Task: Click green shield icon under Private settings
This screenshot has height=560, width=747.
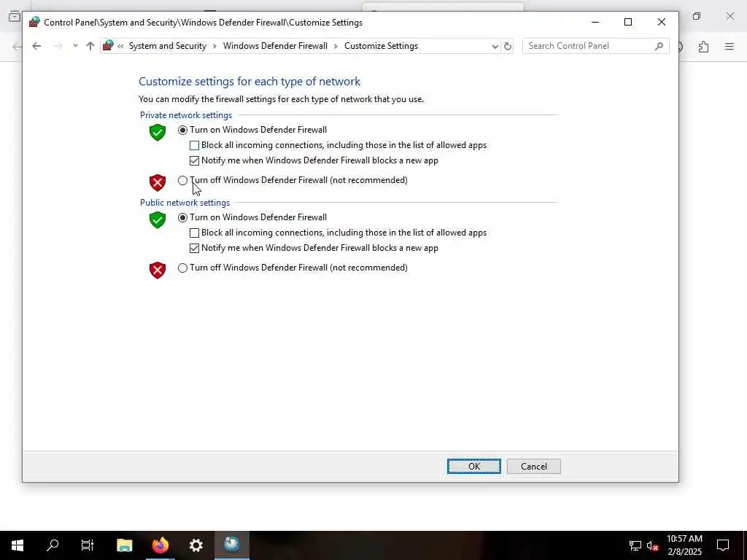Action: 158,133
